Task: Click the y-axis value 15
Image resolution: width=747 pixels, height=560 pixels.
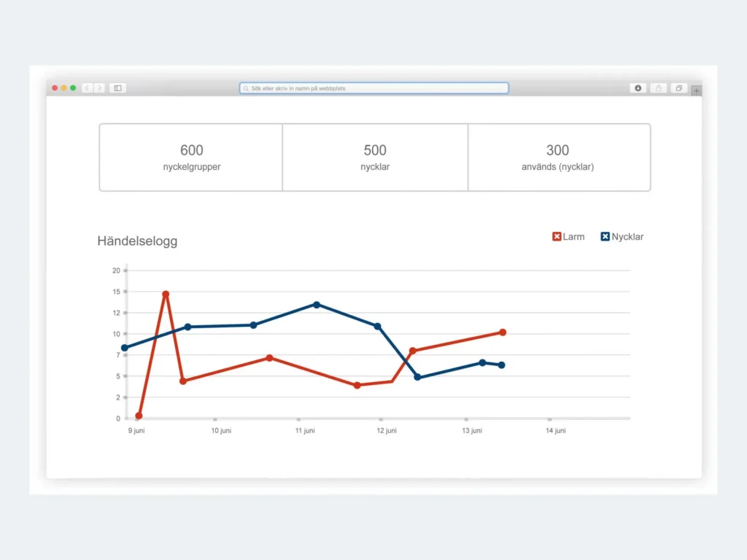Action: click(x=116, y=292)
